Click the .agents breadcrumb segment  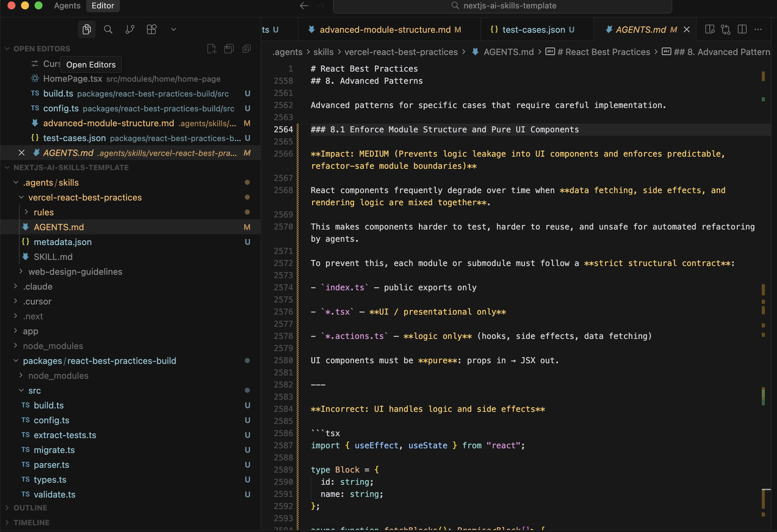(x=287, y=52)
